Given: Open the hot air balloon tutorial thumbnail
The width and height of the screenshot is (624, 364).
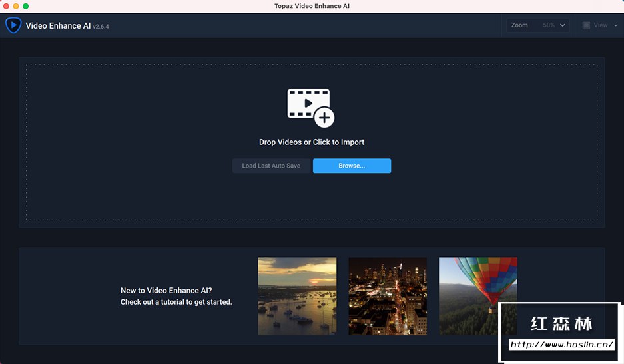Looking at the screenshot, I should pyautogui.click(x=478, y=296).
